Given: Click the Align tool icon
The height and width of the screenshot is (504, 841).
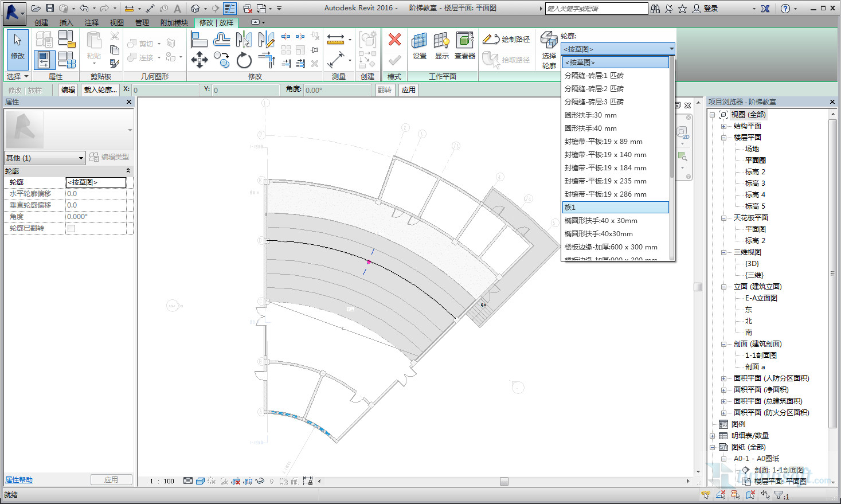Looking at the screenshot, I should [199, 40].
